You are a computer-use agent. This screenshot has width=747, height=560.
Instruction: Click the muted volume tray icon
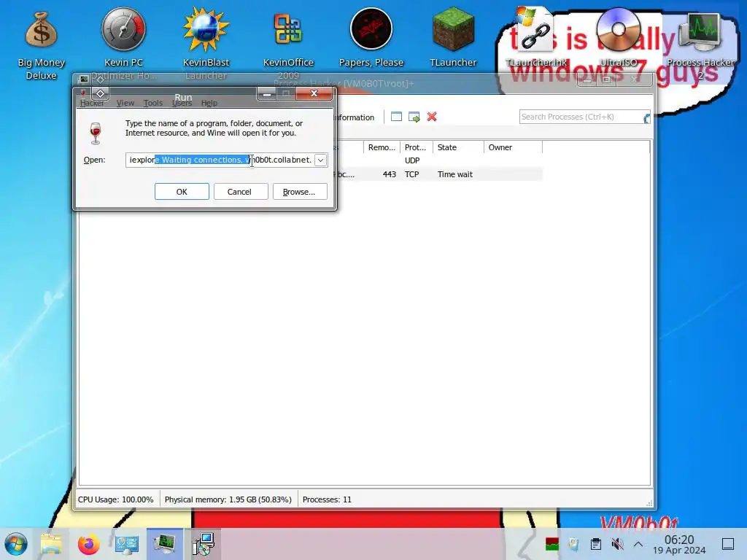click(617, 544)
